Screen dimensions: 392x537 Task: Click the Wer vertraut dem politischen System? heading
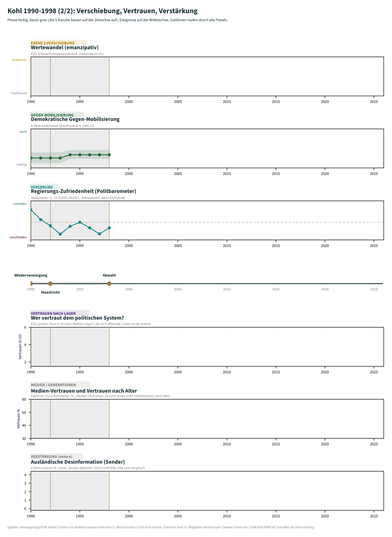point(77,318)
